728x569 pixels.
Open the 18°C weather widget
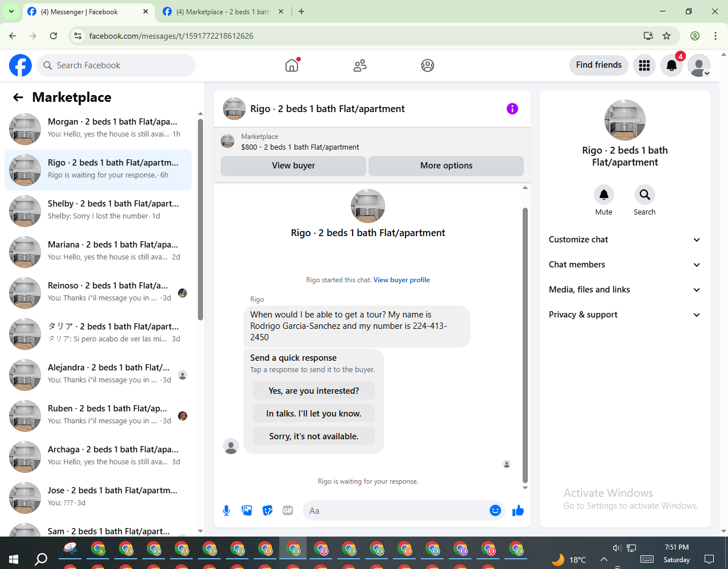[x=569, y=559]
